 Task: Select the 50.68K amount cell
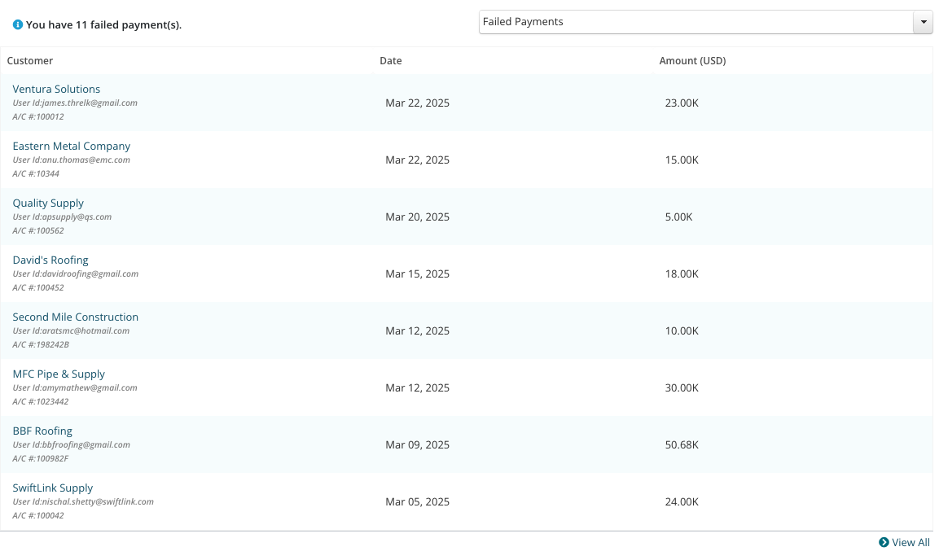pos(682,444)
